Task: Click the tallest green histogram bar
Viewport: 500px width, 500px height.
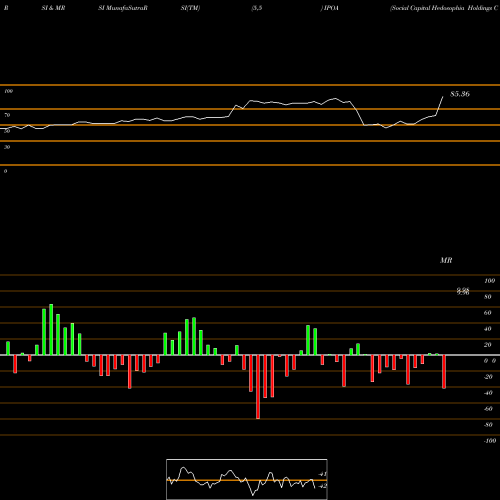Action: click(51, 329)
